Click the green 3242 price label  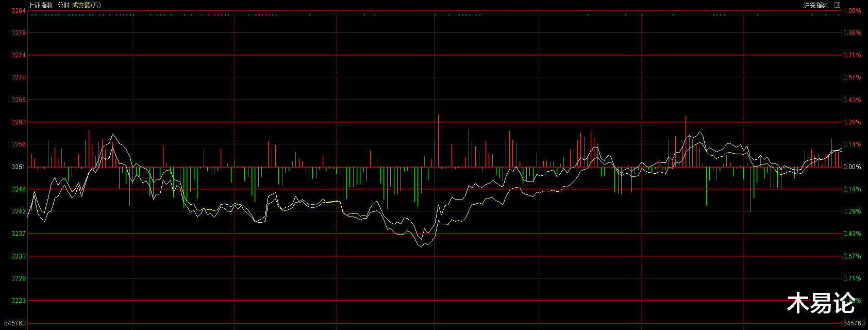19,211
